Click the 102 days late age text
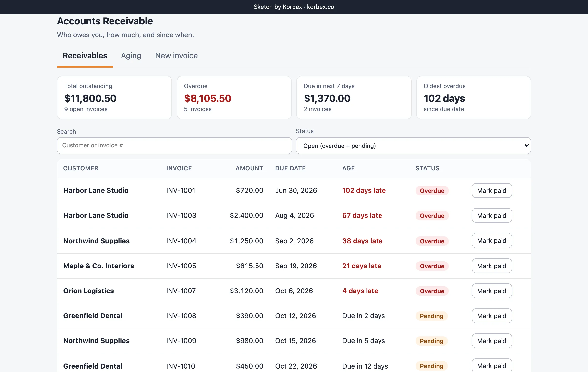This screenshot has width=588, height=372. 364,190
